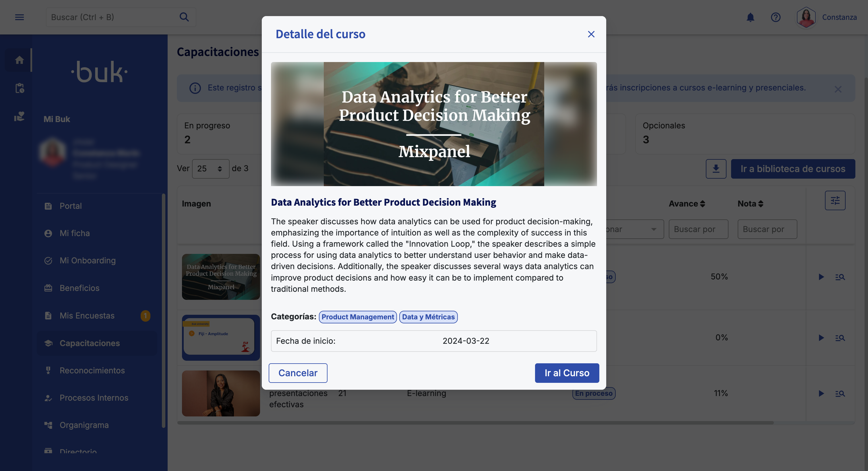Close the Detalle del curso dialog
This screenshot has width=868, height=471.
click(x=591, y=34)
